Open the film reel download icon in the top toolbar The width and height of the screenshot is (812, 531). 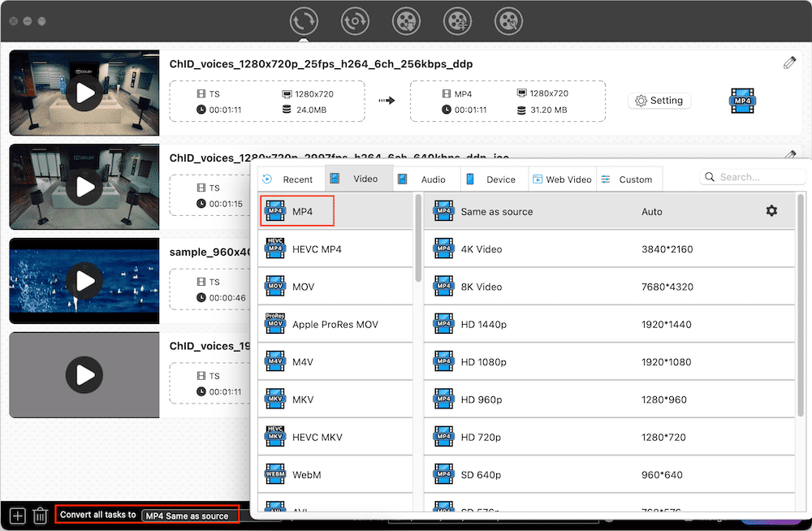406,21
